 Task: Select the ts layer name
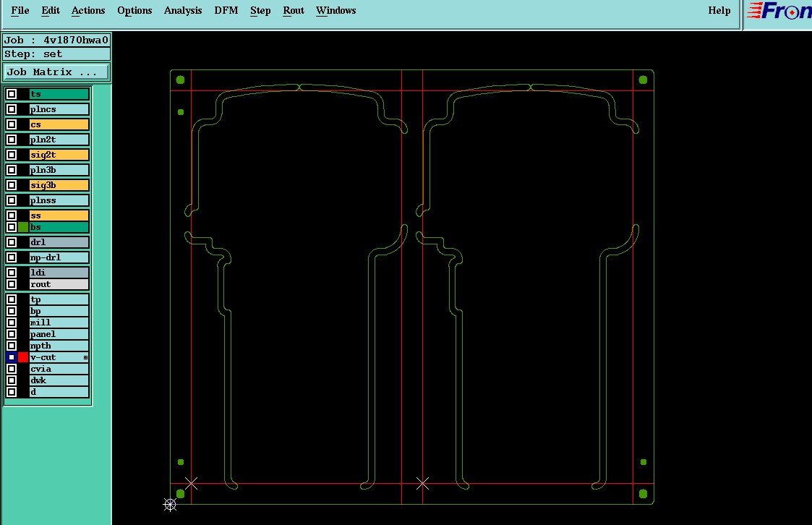tap(59, 94)
